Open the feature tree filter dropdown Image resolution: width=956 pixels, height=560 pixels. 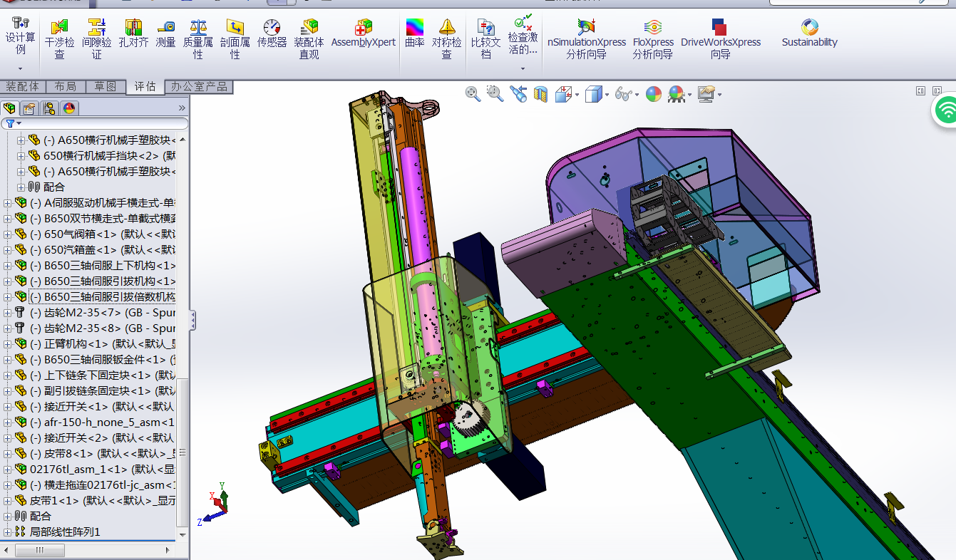point(14,123)
